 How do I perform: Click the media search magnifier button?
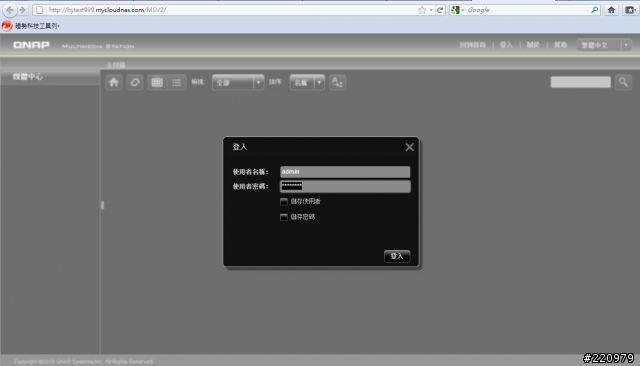[623, 82]
